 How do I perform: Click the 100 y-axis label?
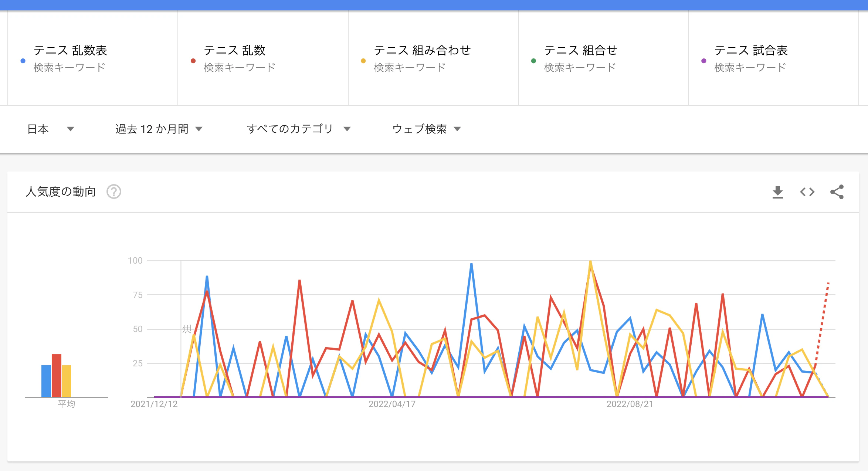coord(135,261)
